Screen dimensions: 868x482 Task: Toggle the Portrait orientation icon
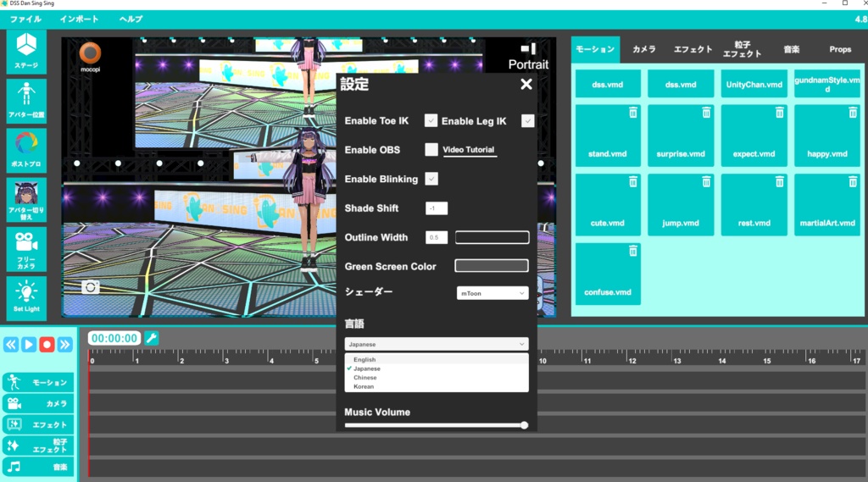529,49
